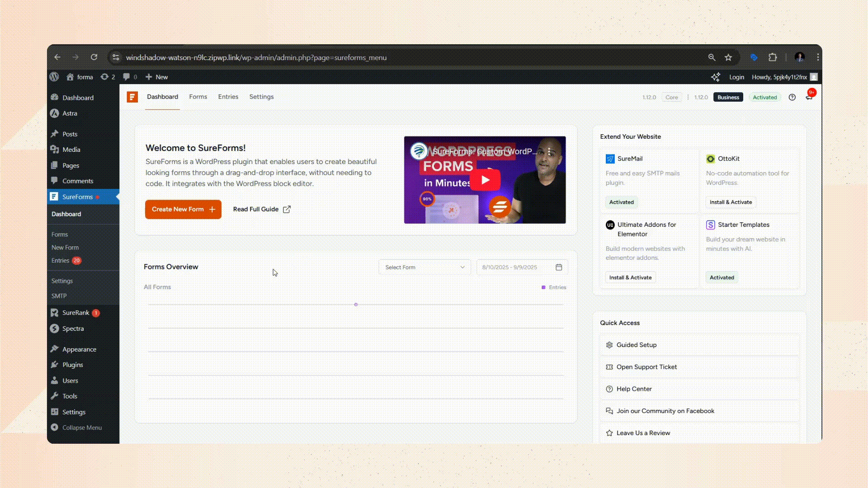Open the Read Full Guide link

click(x=262, y=209)
